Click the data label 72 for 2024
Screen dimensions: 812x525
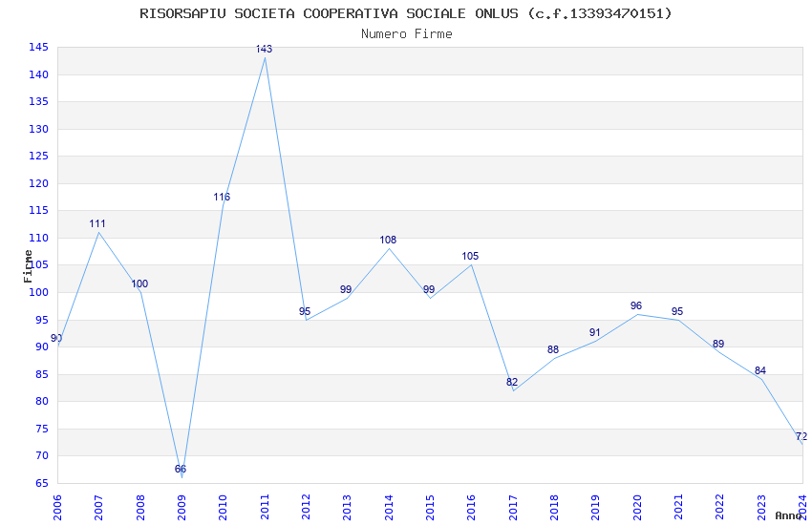click(801, 436)
